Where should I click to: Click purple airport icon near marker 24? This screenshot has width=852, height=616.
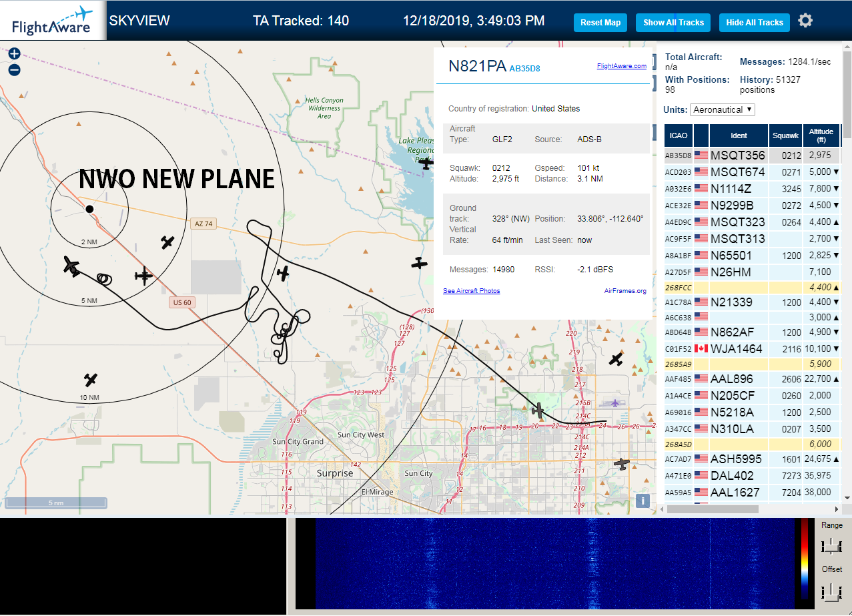point(614,402)
